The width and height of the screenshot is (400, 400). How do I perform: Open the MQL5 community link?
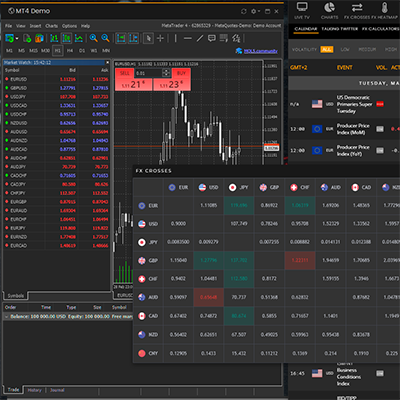coord(260,51)
